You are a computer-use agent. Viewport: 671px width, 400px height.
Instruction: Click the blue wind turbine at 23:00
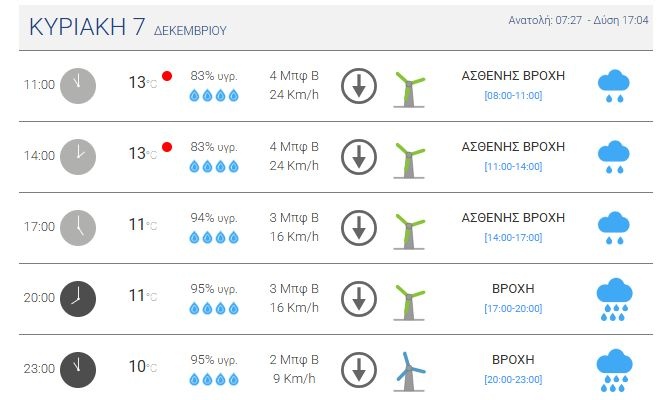coord(408,370)
